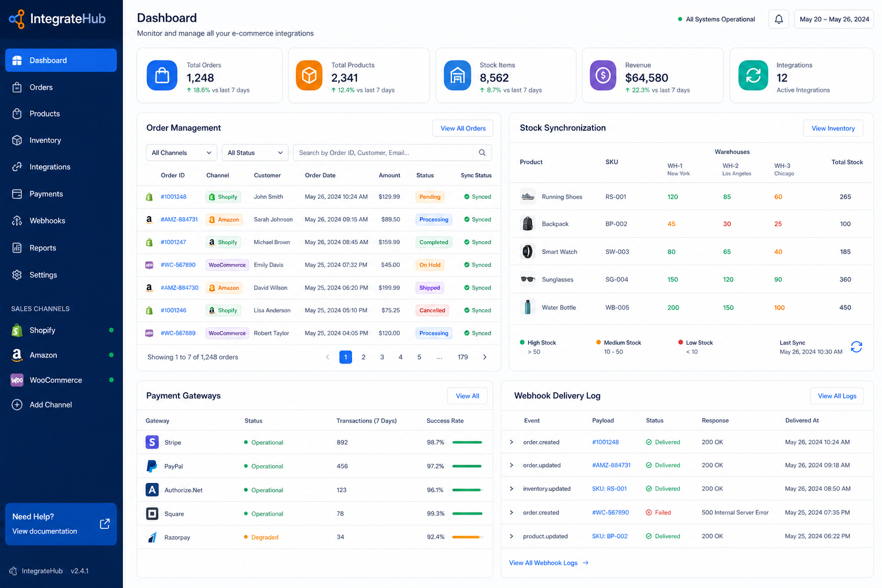
Task: Go to Inventory in the sidebar
Action: click(61, 140)
